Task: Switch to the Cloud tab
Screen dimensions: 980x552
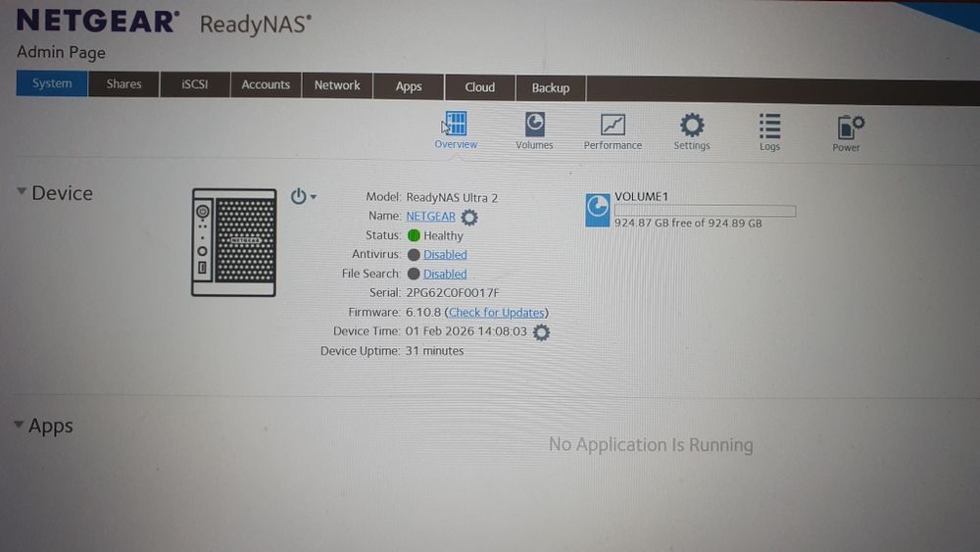Action: click(480, 87)
